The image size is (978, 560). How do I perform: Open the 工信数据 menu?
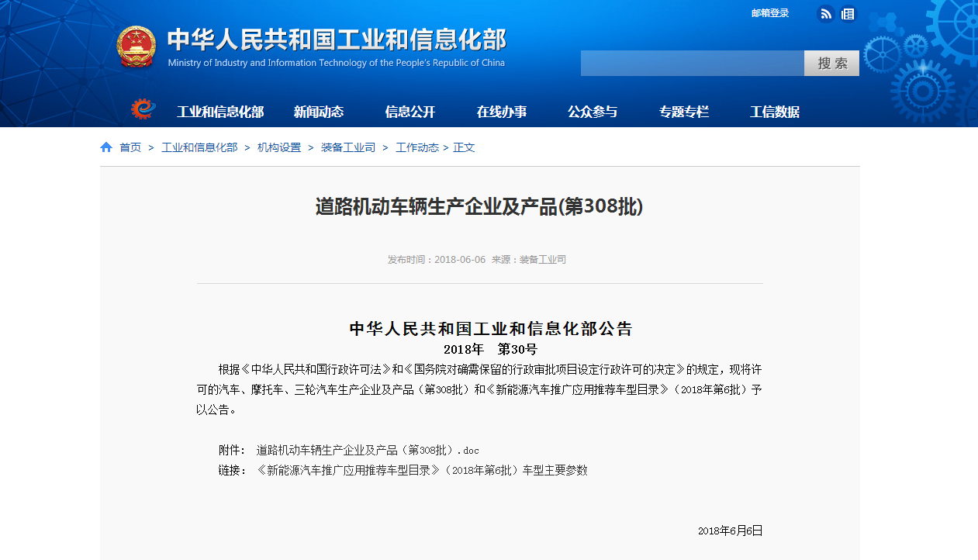coord(775,112)
